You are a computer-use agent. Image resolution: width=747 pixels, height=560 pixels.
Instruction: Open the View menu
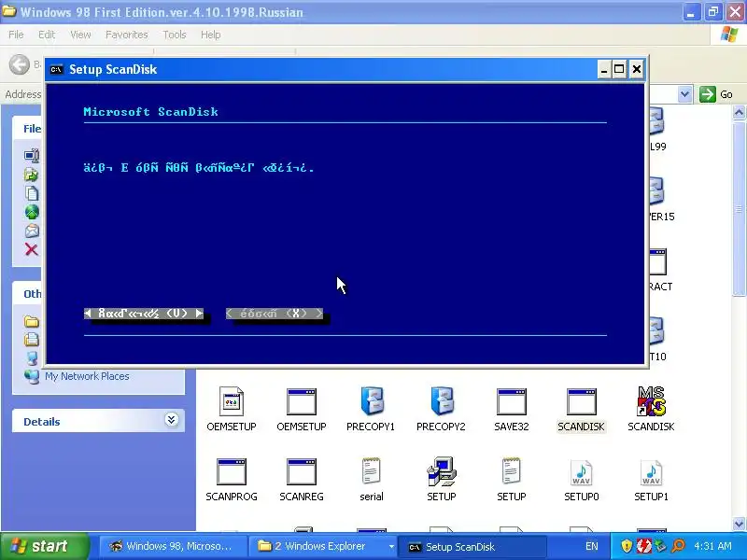pos(80,35)
